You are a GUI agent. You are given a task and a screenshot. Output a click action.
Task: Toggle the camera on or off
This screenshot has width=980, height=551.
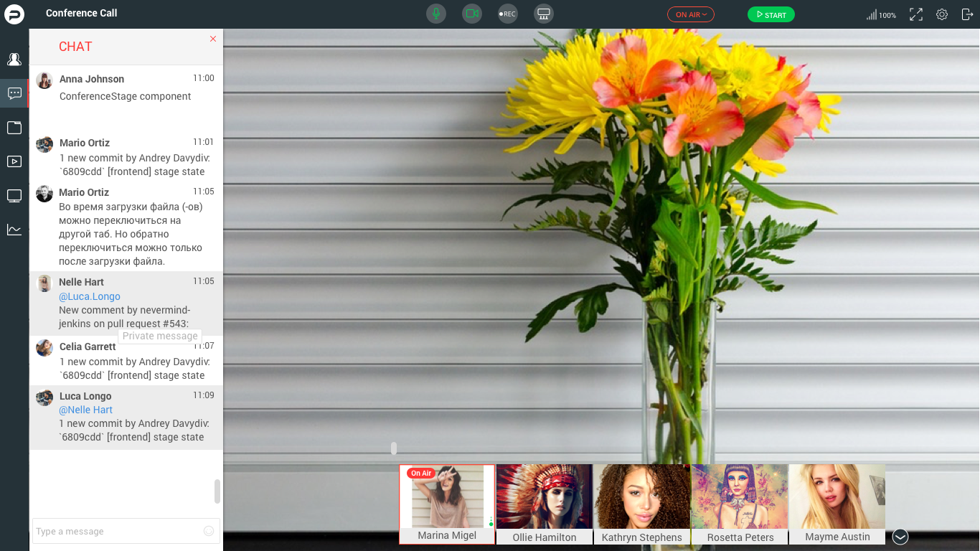coord(471,14)
